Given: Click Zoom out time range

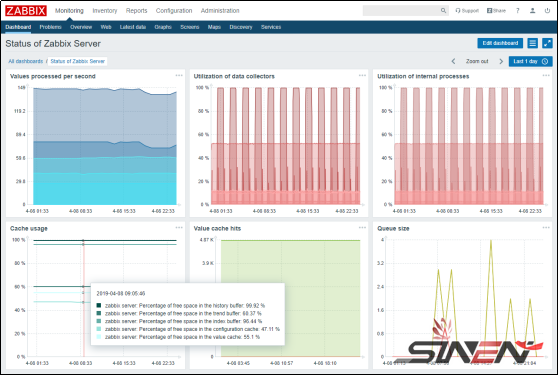Looking at the screenshot, I should 477,61.
